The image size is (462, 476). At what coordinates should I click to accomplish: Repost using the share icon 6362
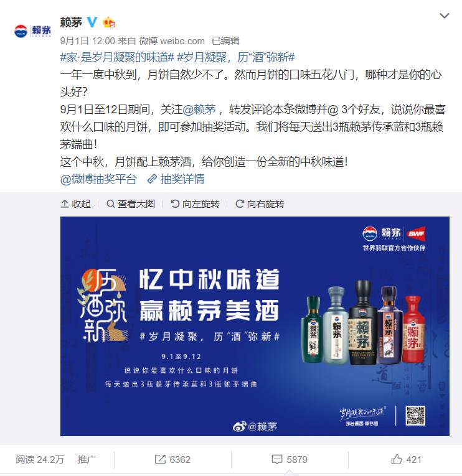coord(172,459)
